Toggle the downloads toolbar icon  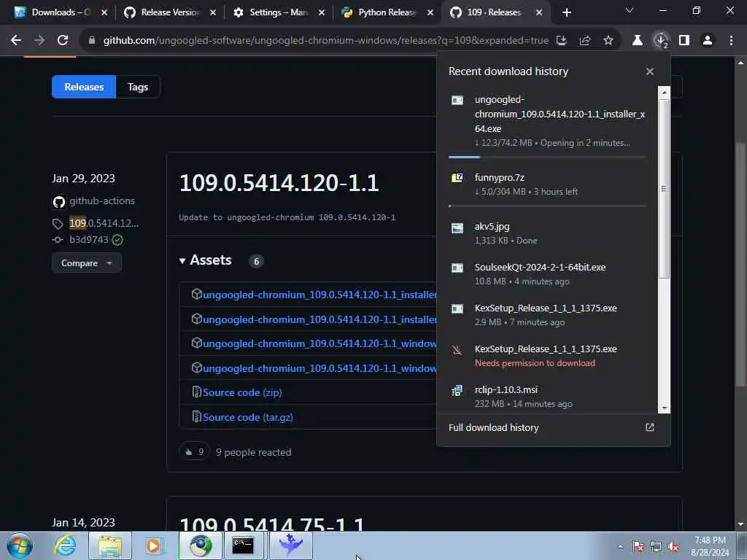click(661, 41)
